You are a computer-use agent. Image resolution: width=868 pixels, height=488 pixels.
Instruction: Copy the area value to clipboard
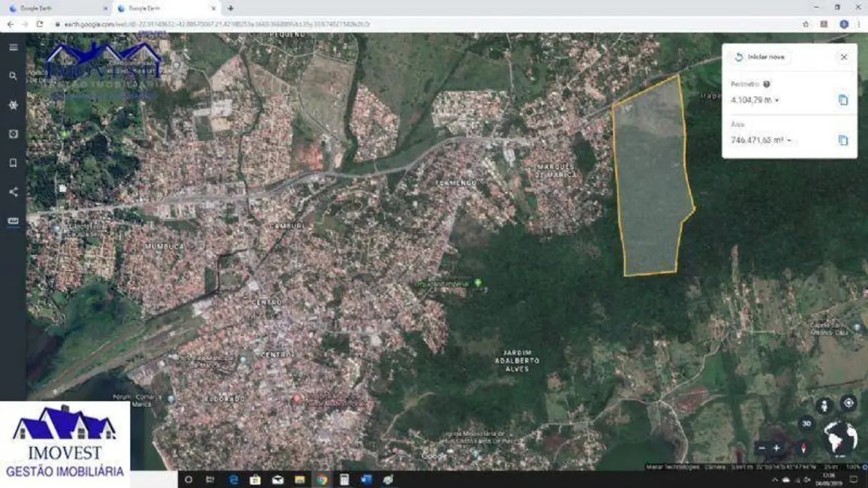[x=842, y=140]
